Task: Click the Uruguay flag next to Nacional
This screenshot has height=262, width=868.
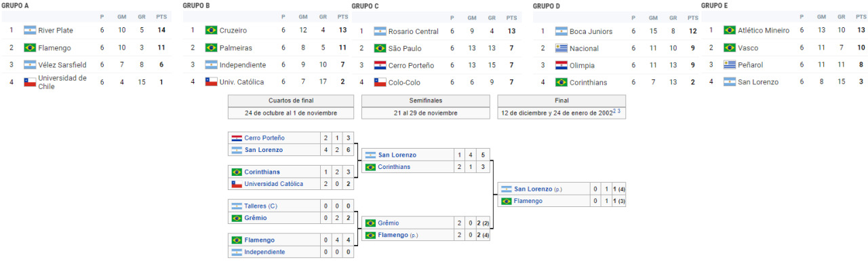Action: click(x=561, y=48)
